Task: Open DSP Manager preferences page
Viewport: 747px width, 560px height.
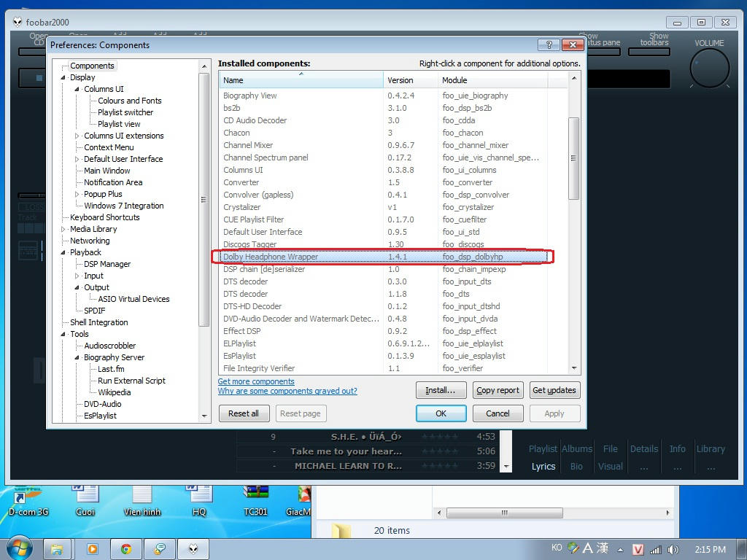Action: click(x=107, y=264)
